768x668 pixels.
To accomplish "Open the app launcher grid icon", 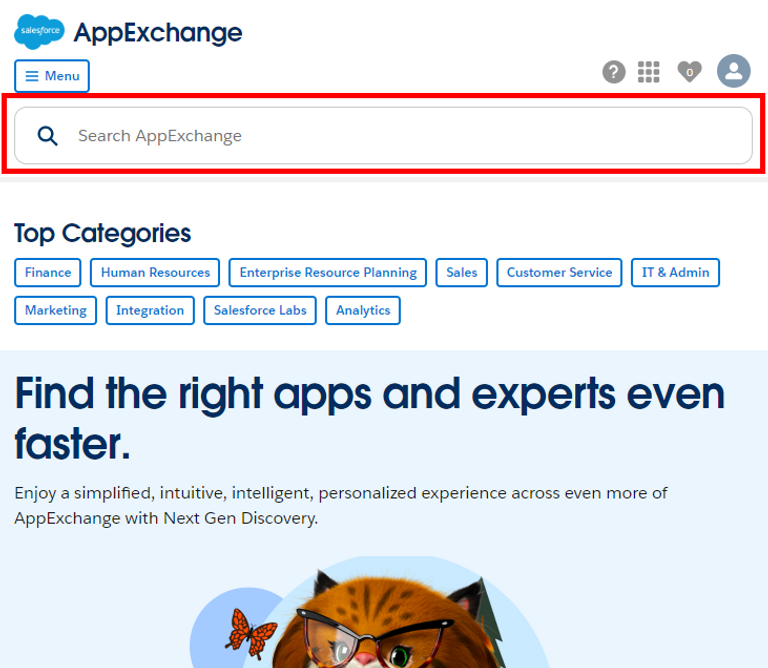I will pyautogui.click(x=648, y=72).
